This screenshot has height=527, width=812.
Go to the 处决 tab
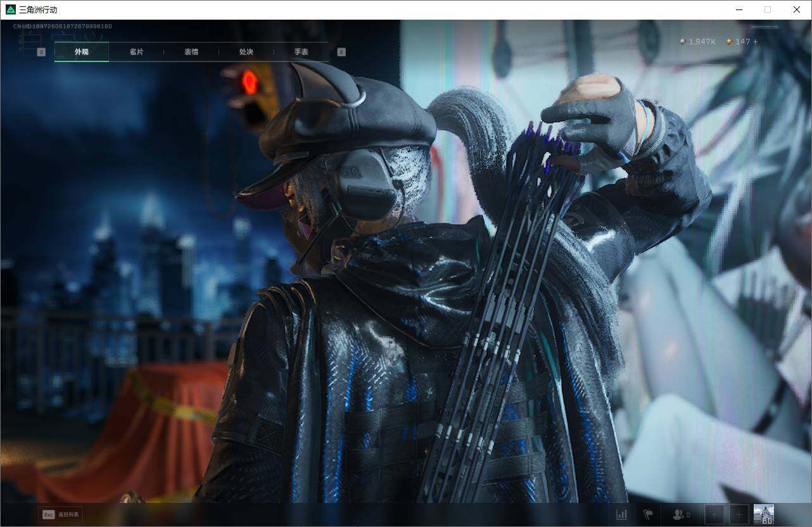[246, 52]
